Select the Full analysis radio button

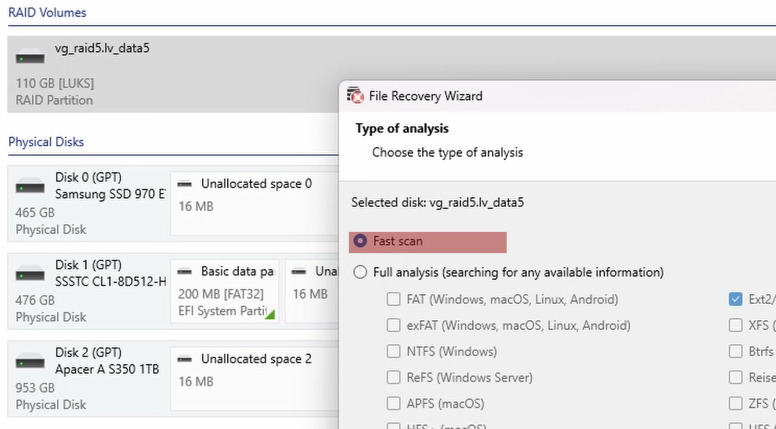click(x=360, y=272)
